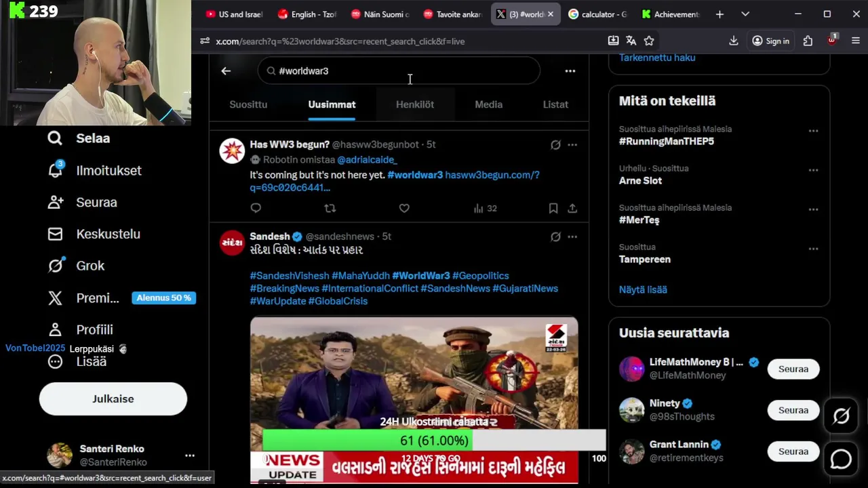
Task: Click #Geopolitics hashtag in Sandesh post
Action: (480, 276)
